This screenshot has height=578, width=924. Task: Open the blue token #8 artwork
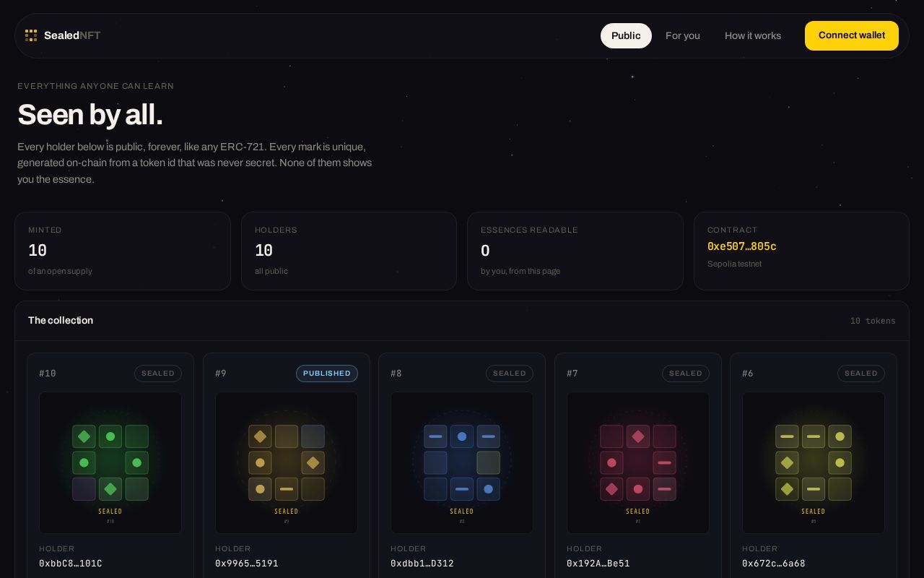(462, 462)
